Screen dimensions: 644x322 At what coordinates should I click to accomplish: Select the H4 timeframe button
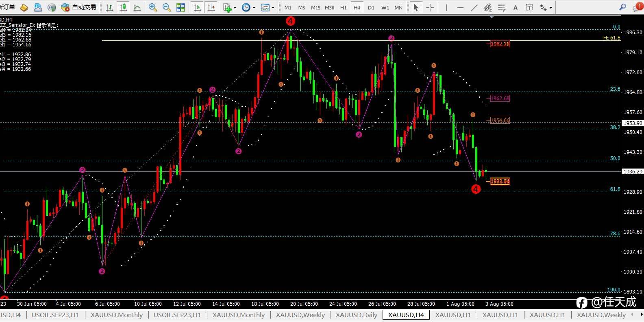[x=357, y=7]
